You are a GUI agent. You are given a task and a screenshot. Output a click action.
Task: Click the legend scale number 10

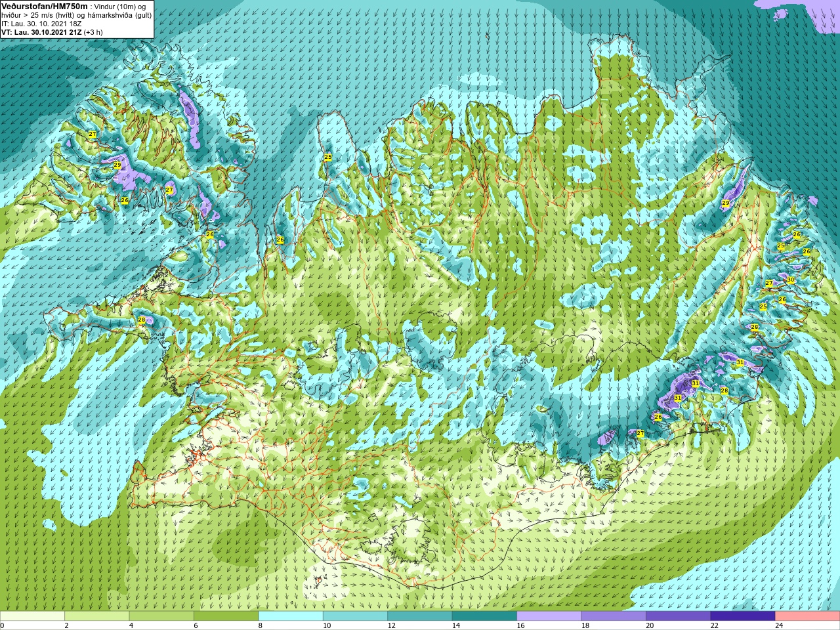click(x=327, y=625)
